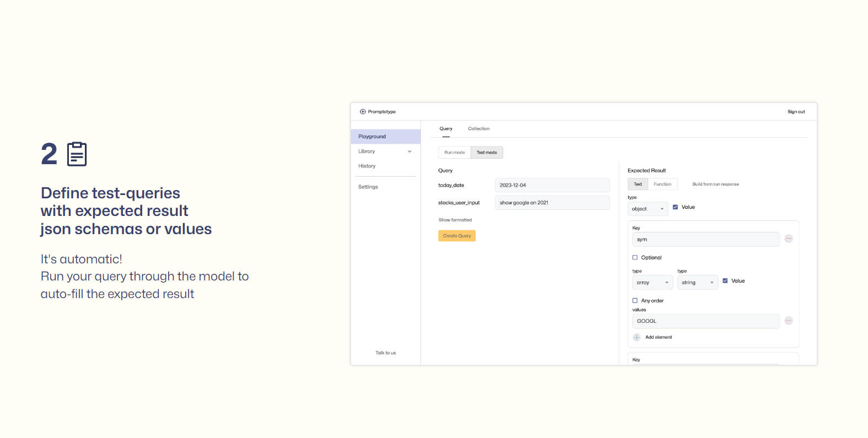Enable the Any order checkbox
Image resolution: width=868 pixels, height=438 pixels.
[635, 300]
